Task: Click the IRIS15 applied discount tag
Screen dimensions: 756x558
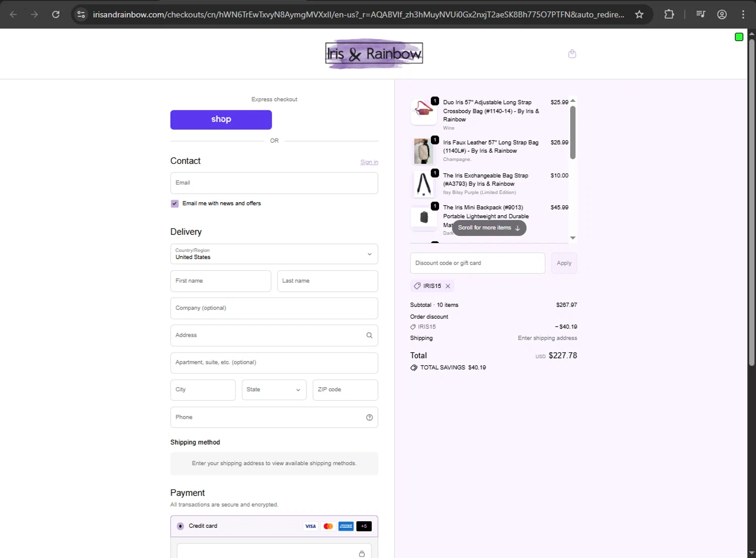Action: tap(432, 286)
